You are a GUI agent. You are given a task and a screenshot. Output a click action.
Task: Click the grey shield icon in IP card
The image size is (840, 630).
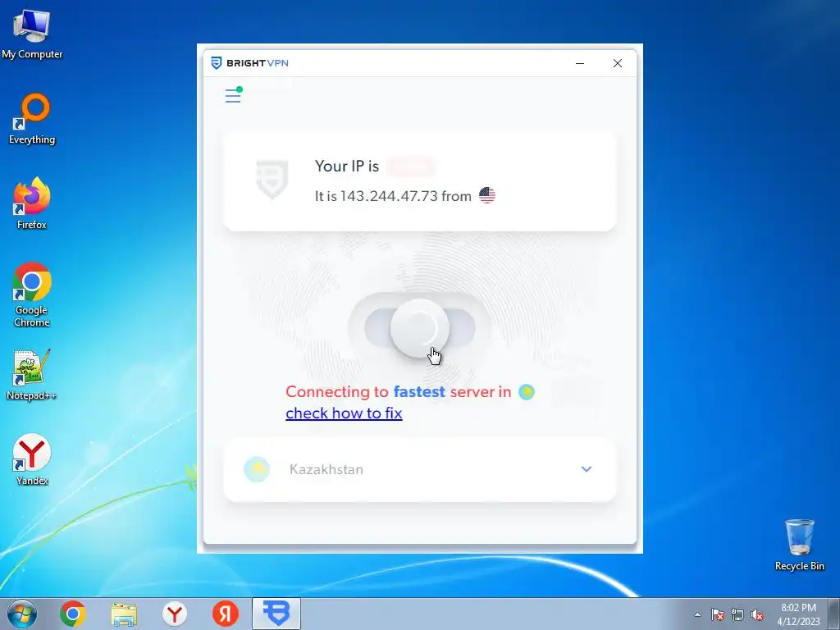point(272,180)
